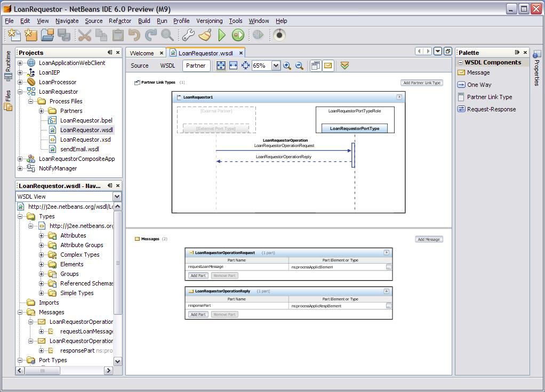Image resolution: width=545 pixels, height=392 pixels.
Task: Open the Properties sidebar panel
Action: coord(537,68)
